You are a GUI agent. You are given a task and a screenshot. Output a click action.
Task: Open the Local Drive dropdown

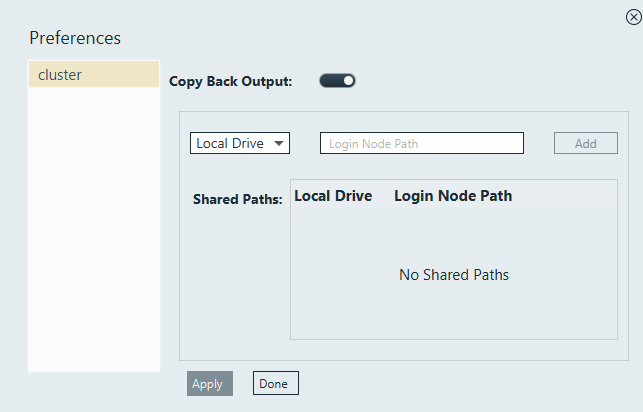pos(239,143)
